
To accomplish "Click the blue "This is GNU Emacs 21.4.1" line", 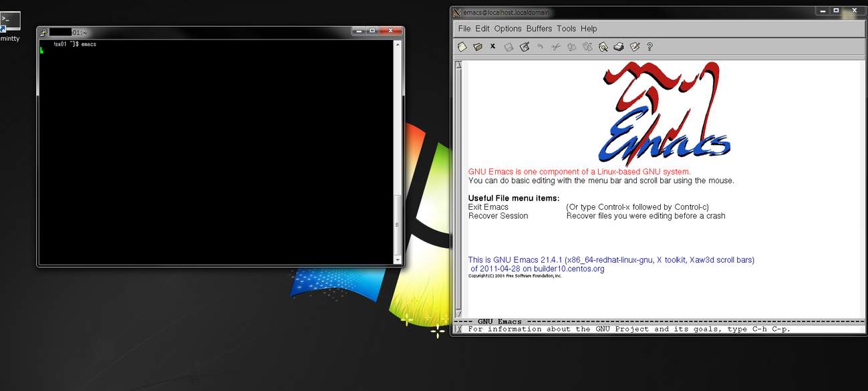I will [611, 260].
